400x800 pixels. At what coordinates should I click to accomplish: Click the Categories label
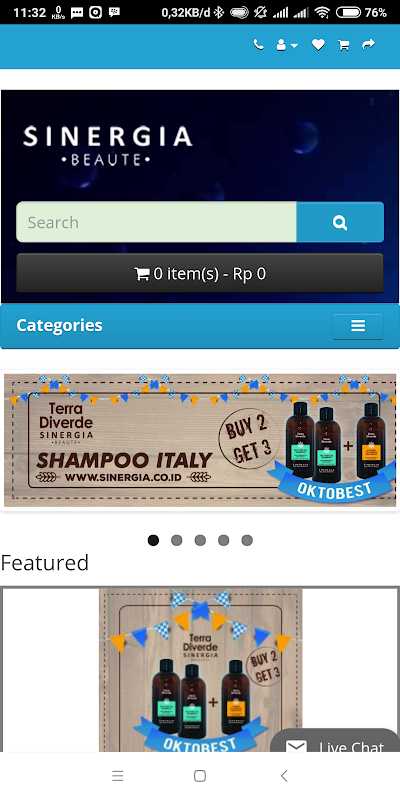(x=59, y=325)
